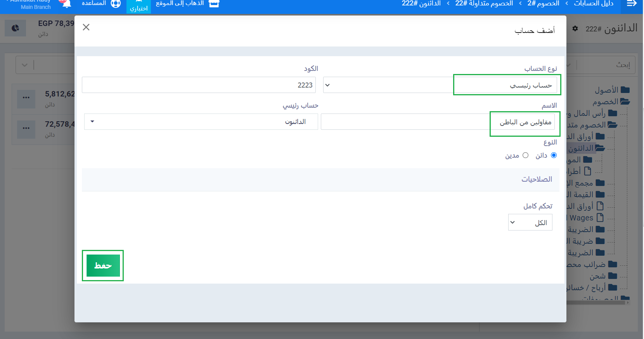
Task: Click the storefront icon in top bar
Action: [214, 3]
